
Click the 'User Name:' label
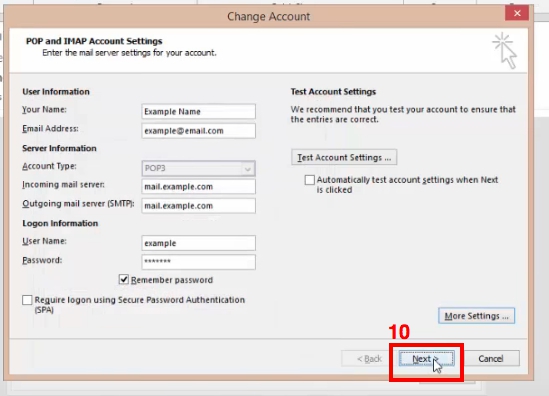44,241
